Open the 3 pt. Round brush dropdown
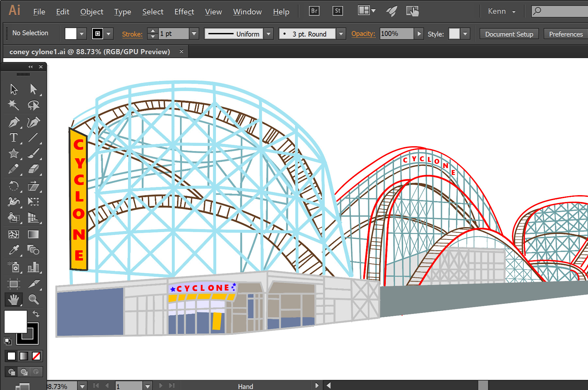This screenshot has width=588, height=390. coord(341,34)
